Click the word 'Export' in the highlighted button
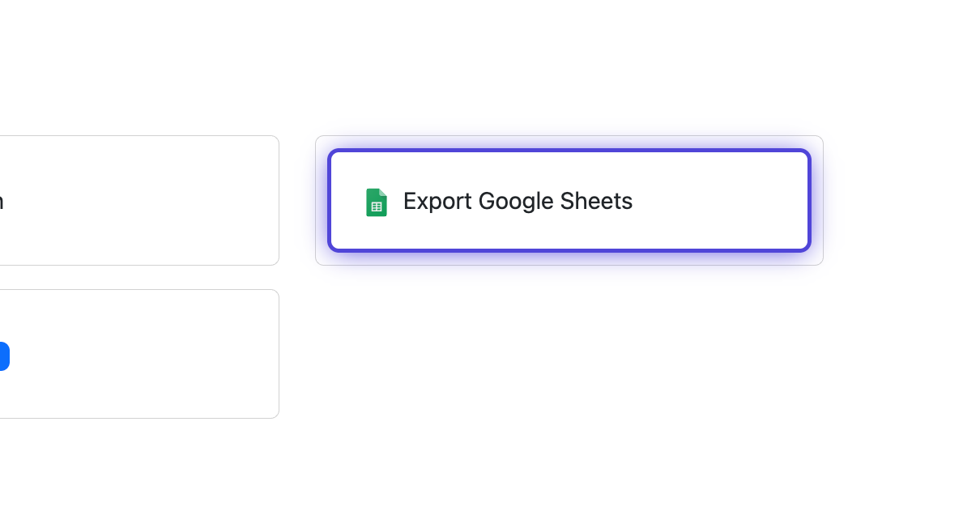 (437, 201)
